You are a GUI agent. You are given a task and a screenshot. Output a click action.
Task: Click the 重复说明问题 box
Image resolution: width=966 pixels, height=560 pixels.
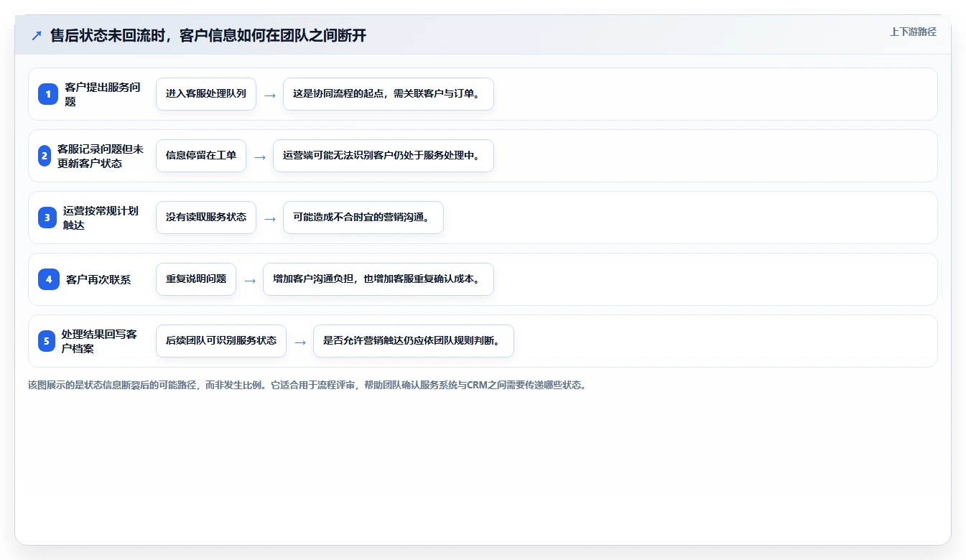pyautogui.click(x=196, y=279)
